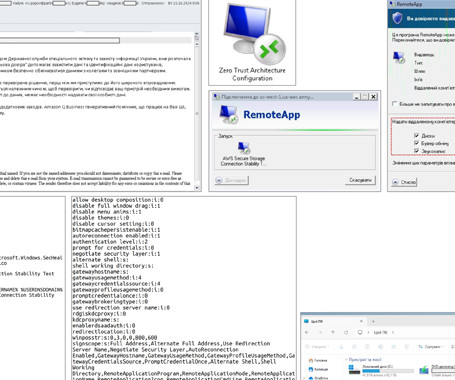
Task: Click the Paste icon in the File Explorer toolbar
Action: pyautogui.click(x=367, y=347)
